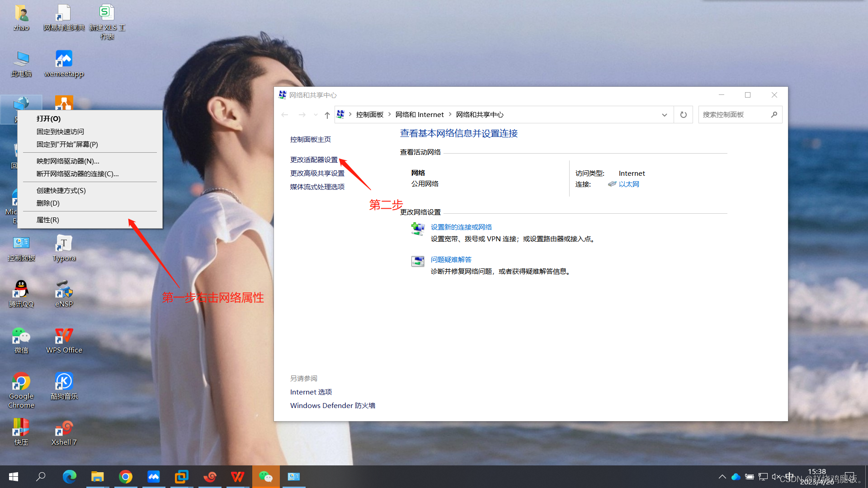Expand the 控制面板主页 navigation section

click(310, 139)
